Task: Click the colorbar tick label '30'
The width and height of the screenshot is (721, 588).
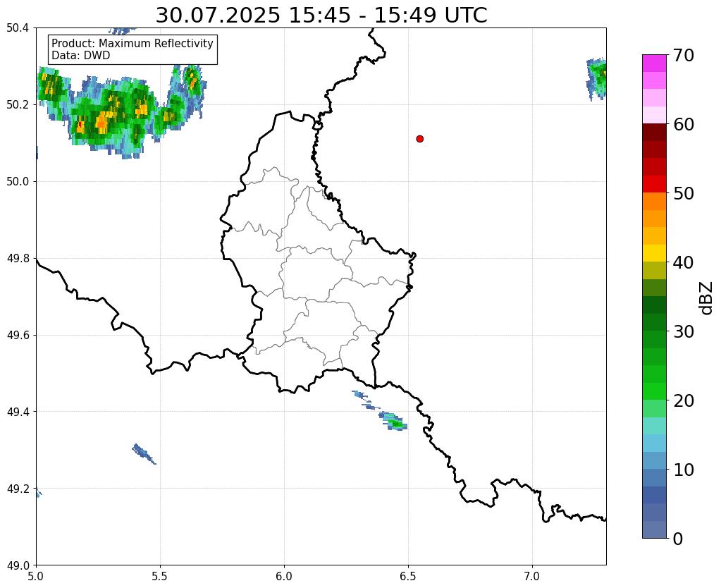Action: click(x=684, y=331)
